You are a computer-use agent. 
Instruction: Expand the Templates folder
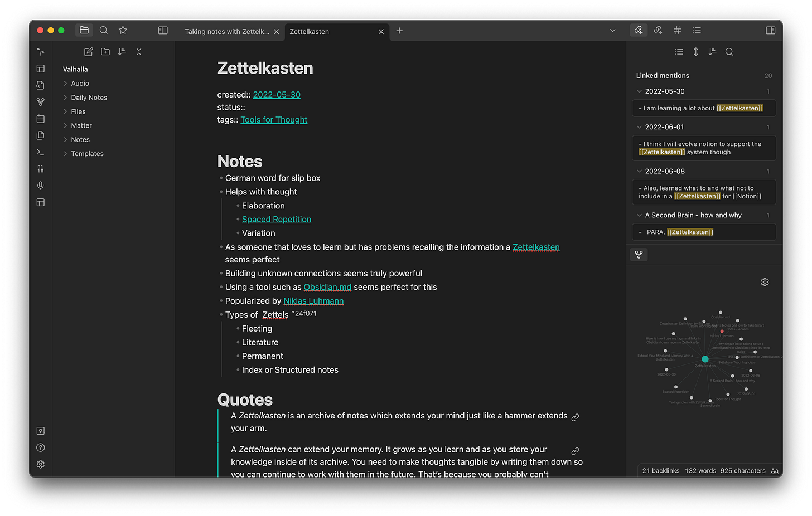click(x=65, y=154)
